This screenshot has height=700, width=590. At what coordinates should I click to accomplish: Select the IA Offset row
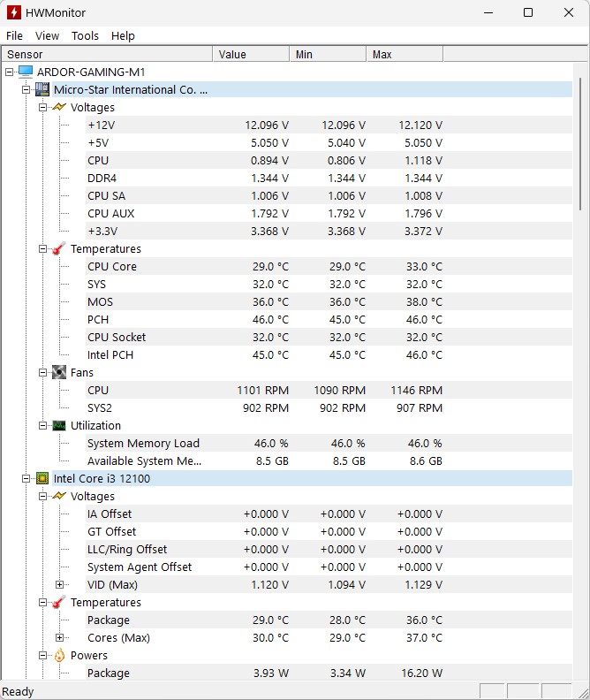pos(329,514)
